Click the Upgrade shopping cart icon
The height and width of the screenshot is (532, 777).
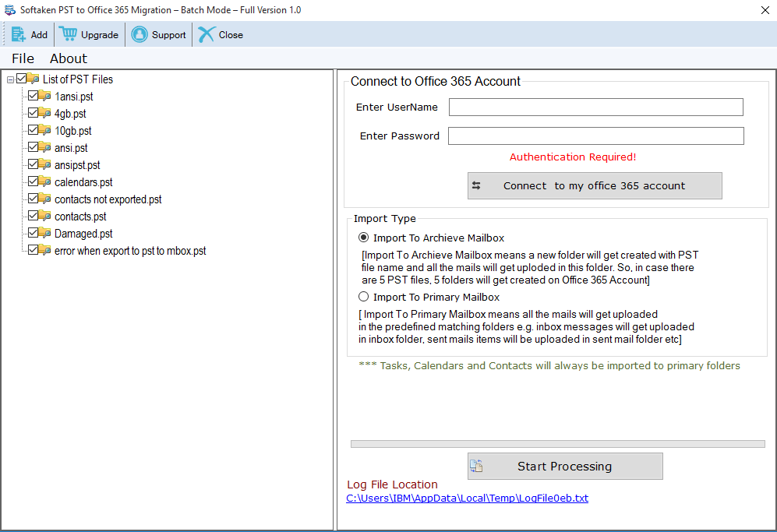click(x=68, y=34)
